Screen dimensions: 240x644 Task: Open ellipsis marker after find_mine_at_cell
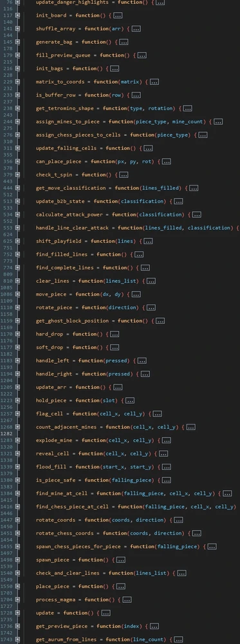(227, 494)
